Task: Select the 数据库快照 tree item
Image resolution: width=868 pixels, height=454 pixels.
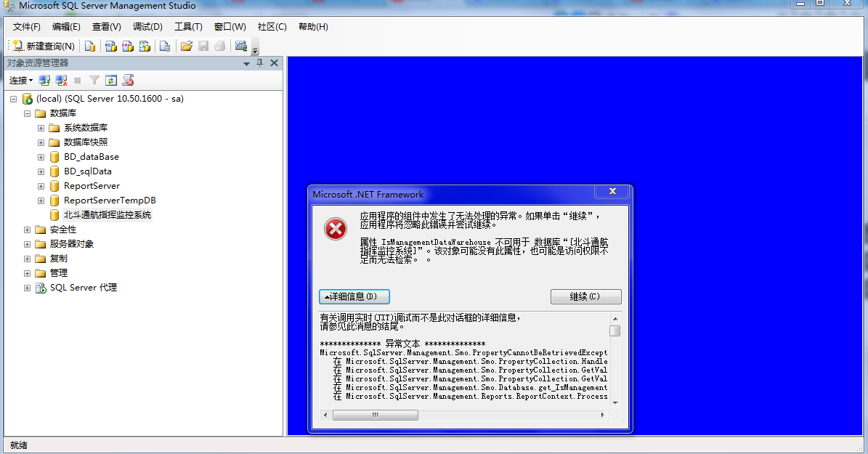Action: [x=86, y=142]
